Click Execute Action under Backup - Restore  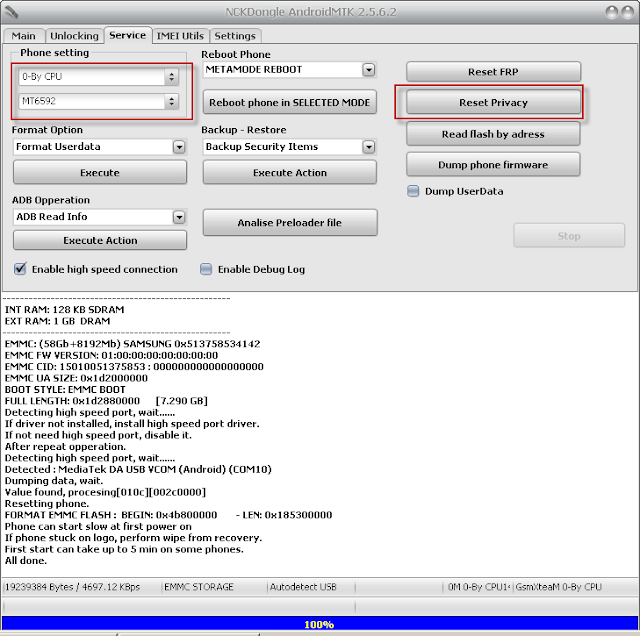pyautogui.click(x=289, y=172)
